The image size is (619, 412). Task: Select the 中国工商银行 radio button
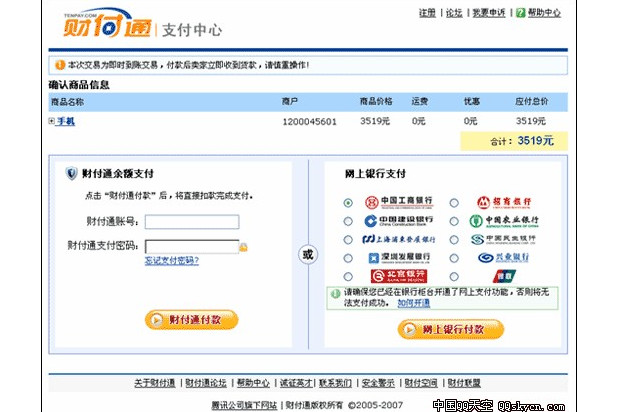click(x=348, y=203)
